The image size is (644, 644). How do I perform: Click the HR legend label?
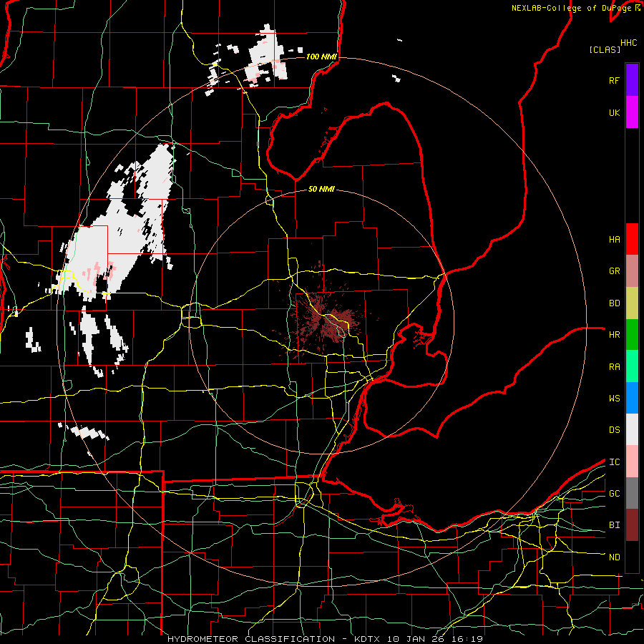pyautogui.click(x=614, y=335)
